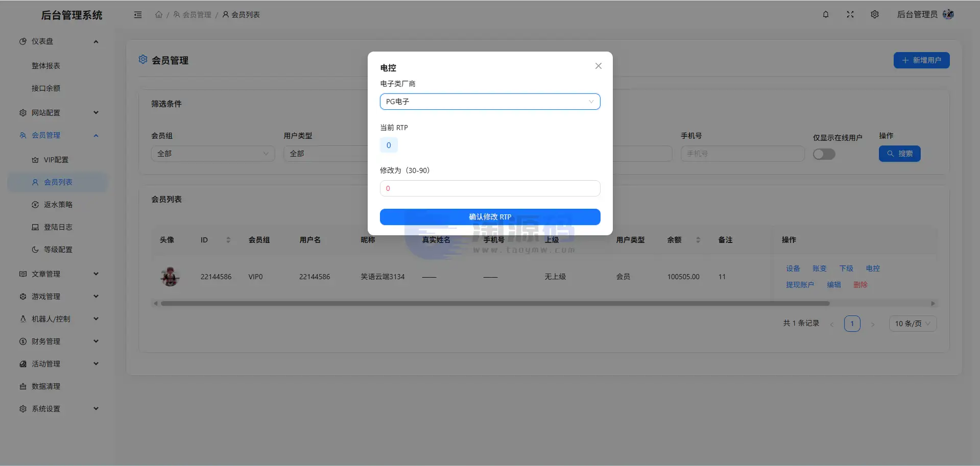Toggle 仅显示在线用户 switch
Image resolution: width=980 pixels, height=466 pixels.
(824, 154)
